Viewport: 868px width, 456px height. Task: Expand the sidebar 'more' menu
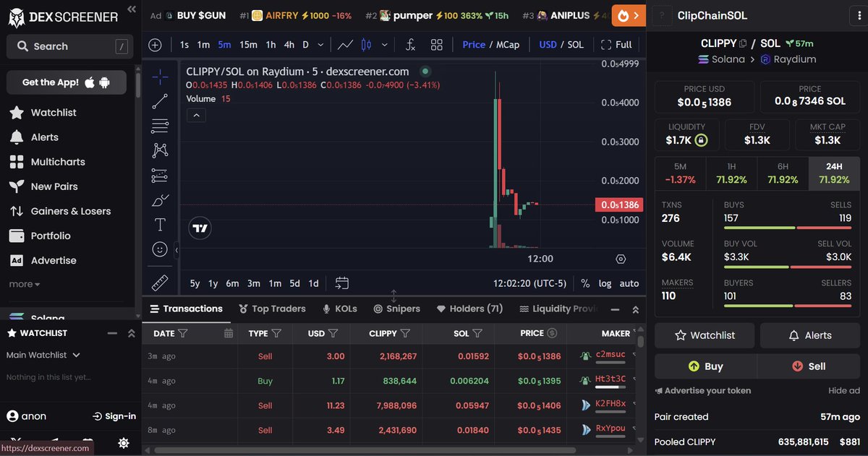click(x=25, y=284)
